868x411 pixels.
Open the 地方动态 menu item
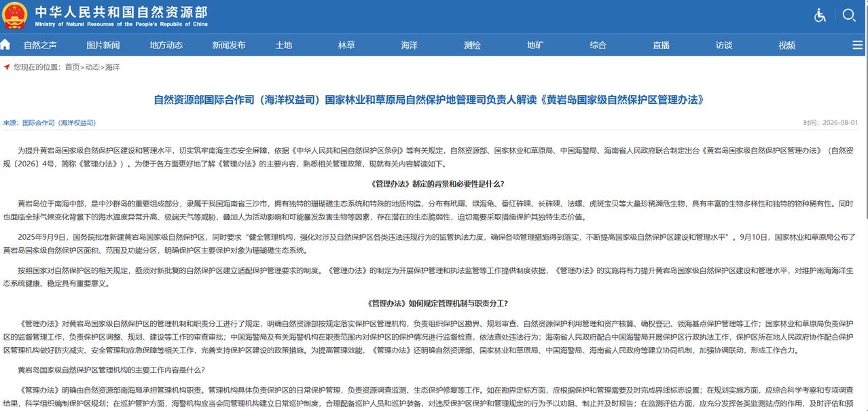coord(166,46)
